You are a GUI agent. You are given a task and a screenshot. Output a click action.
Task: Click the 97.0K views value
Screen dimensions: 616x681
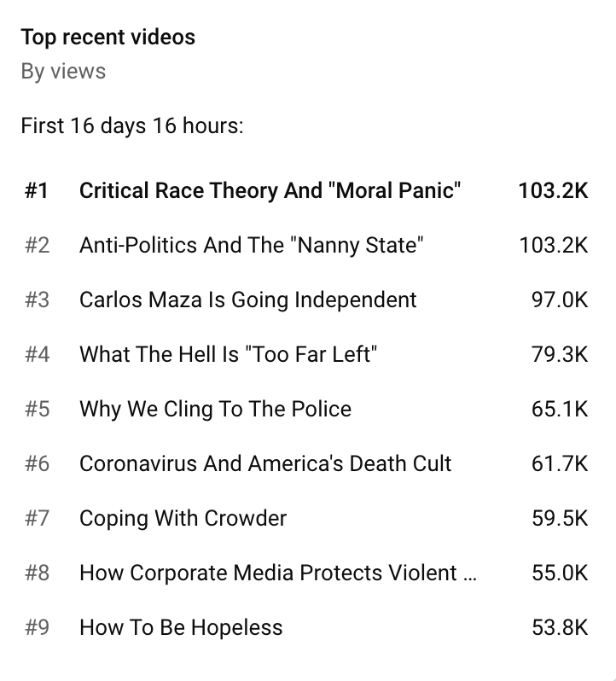click(560, 300)
